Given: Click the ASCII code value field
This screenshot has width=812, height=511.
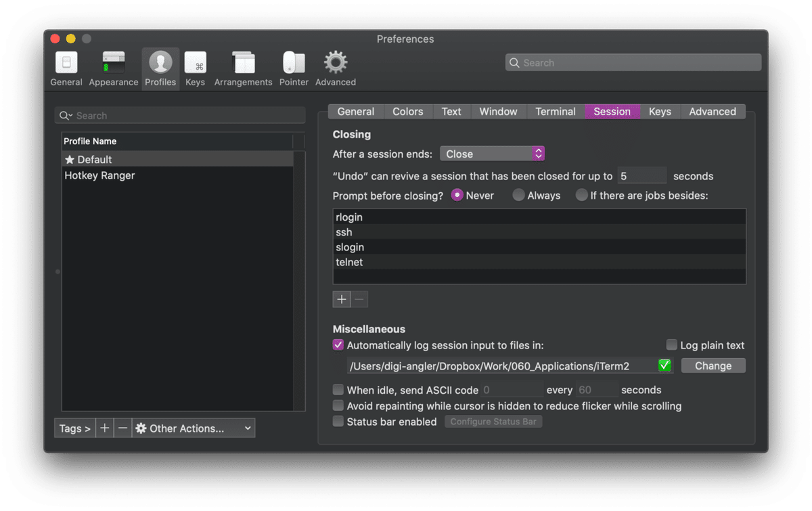Looking at the screenshot, I should pyautogui.click(x=512, y=390).
